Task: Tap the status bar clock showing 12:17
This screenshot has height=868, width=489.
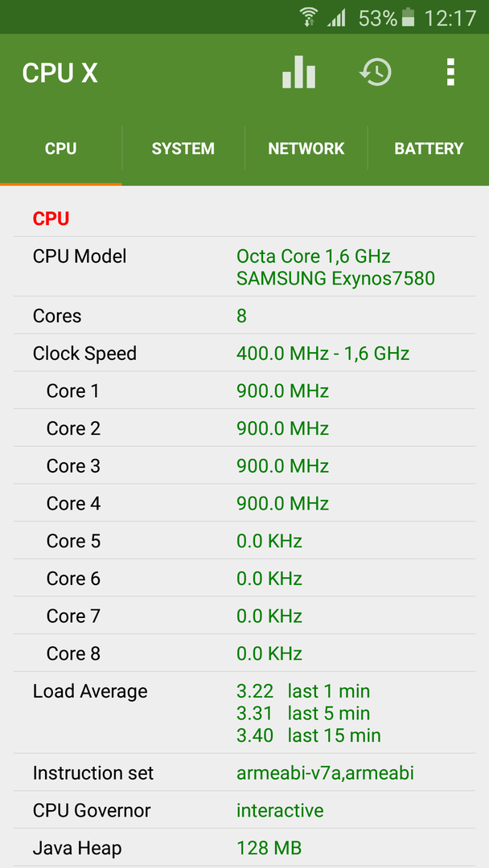Action: [x=450, y=18]
